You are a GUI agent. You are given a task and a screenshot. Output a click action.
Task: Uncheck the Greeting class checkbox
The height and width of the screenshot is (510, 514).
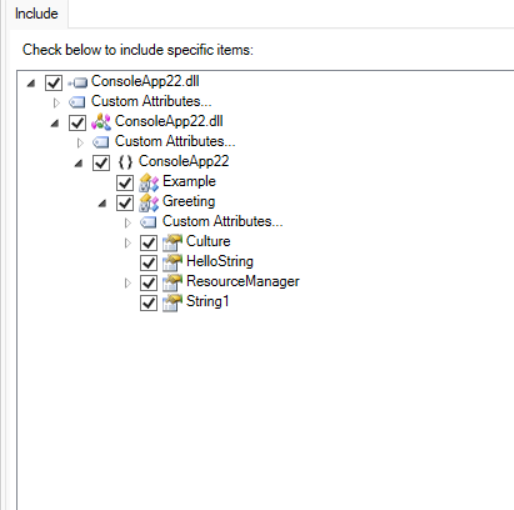pyautogui.click(x=125, y=203)
